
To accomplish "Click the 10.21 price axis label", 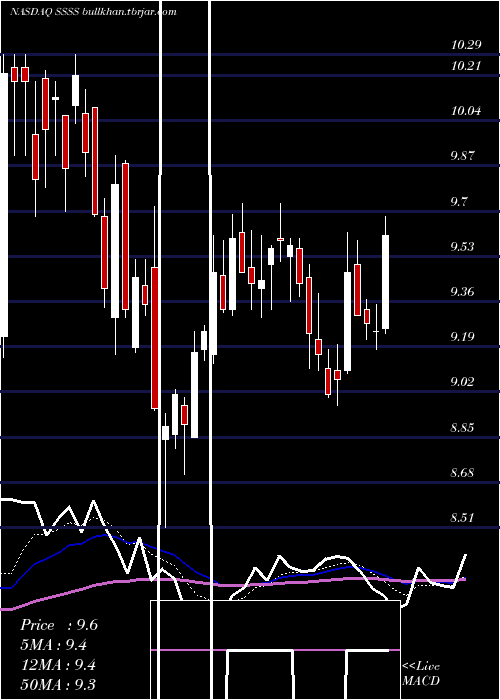I will pos(466,66).
